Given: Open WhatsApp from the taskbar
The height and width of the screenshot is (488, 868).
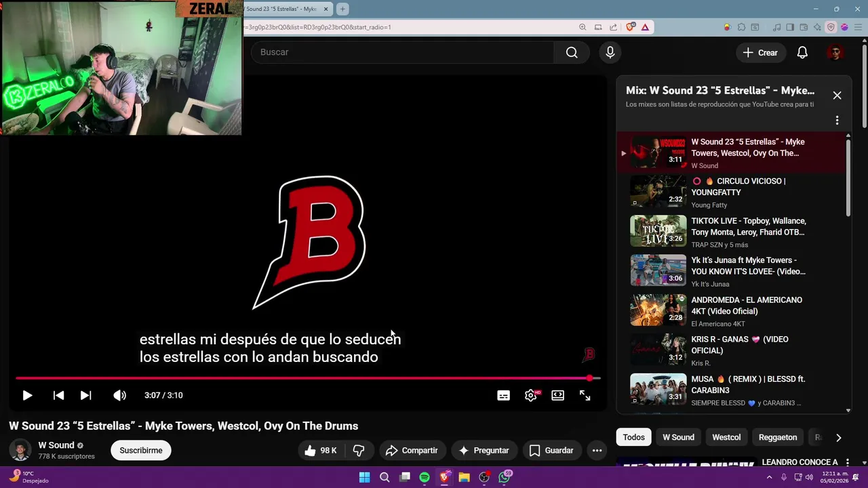Looking at the screenshot, I should [x=505, y=477].
